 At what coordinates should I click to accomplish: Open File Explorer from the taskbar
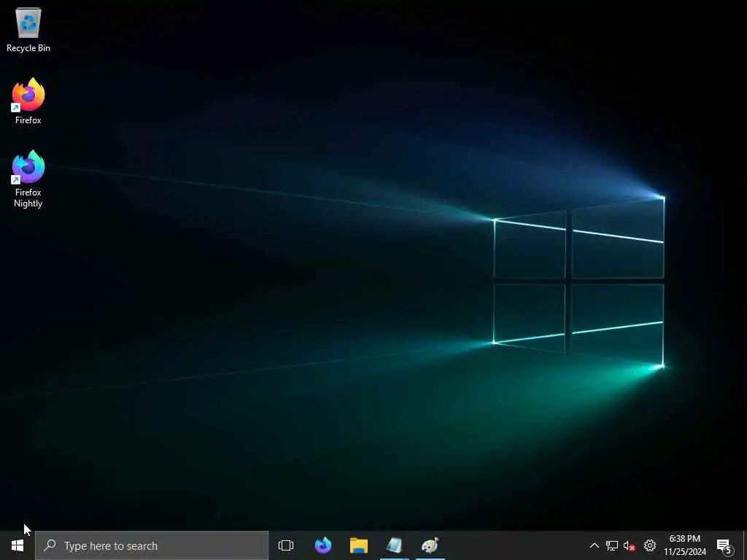click(x=359, y=545)
